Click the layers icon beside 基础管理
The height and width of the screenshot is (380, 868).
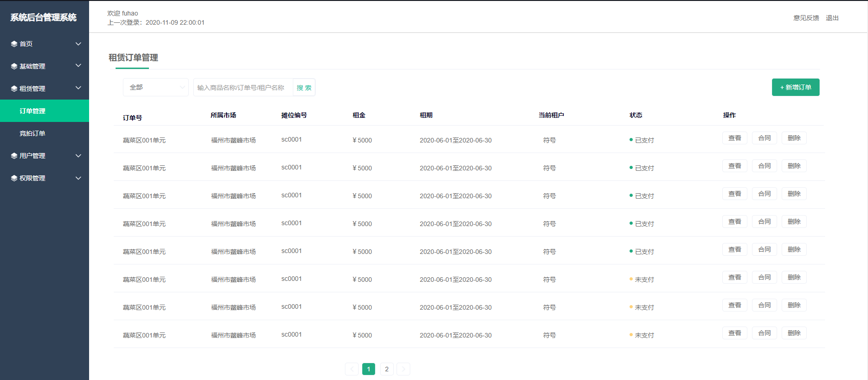(x=14, y=66)
